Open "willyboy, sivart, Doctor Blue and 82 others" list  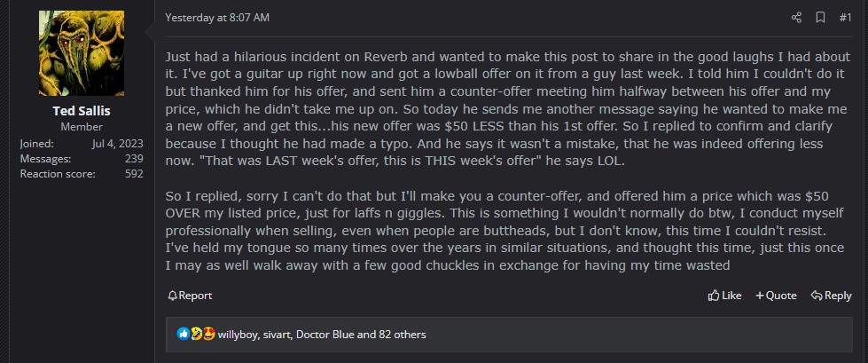(322, 335)
